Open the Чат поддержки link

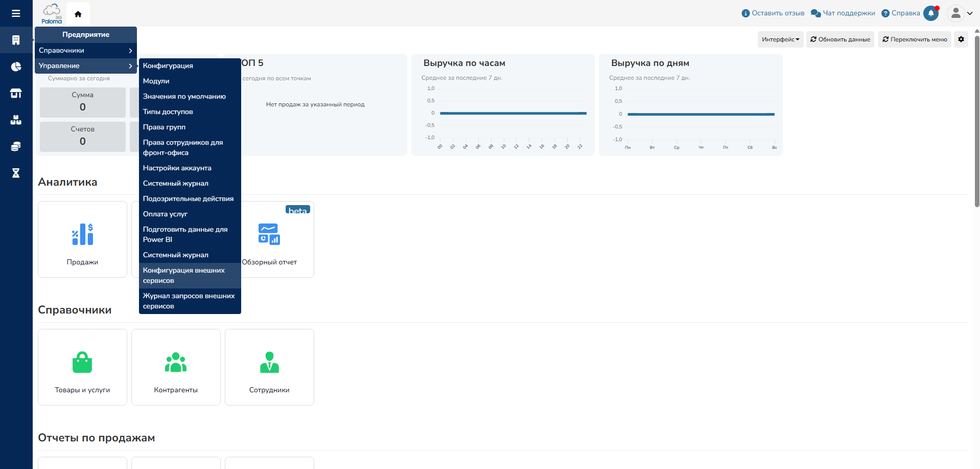tap(843, 13)
